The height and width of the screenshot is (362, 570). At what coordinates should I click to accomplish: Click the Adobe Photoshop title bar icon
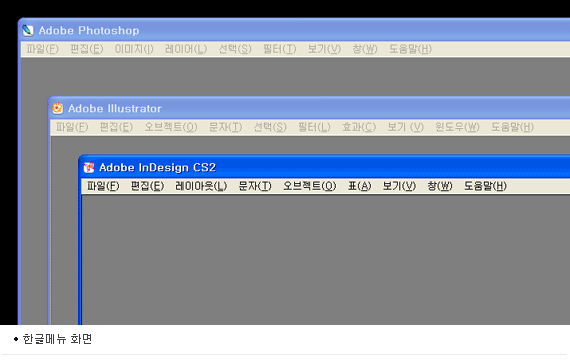point(28,31)
